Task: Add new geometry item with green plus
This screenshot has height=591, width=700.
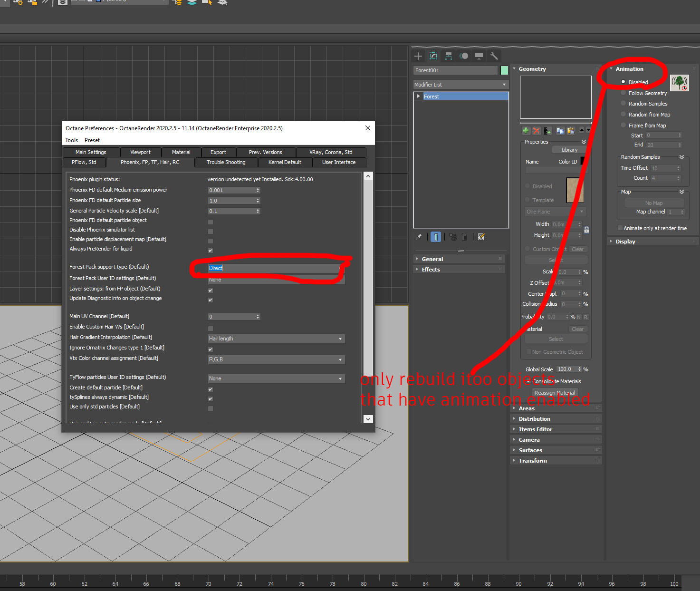Action: 526,131
